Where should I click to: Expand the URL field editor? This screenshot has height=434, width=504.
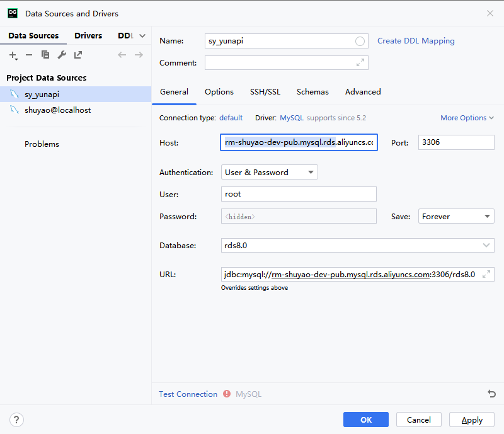click(486, 274)
